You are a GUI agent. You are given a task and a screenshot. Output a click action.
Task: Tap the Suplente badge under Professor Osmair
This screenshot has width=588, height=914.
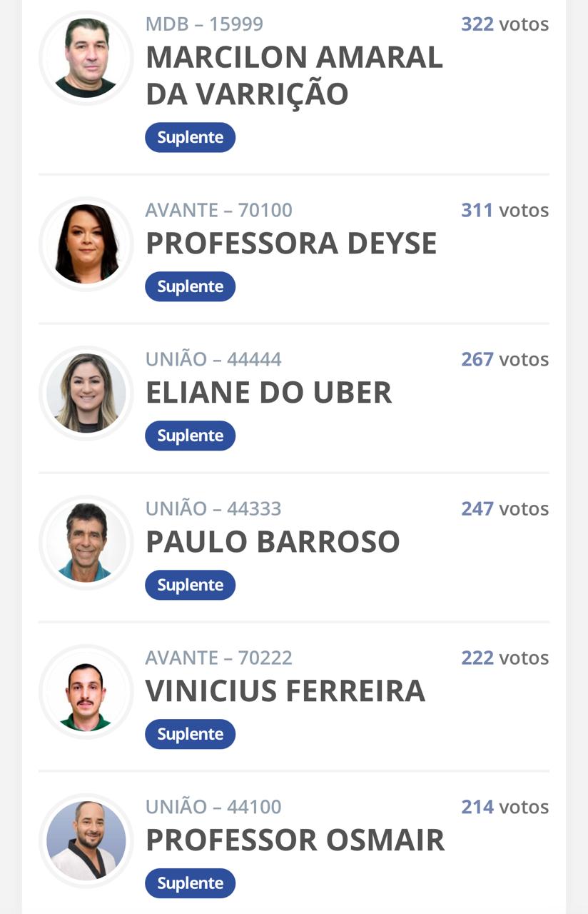(x=191, y=883)
